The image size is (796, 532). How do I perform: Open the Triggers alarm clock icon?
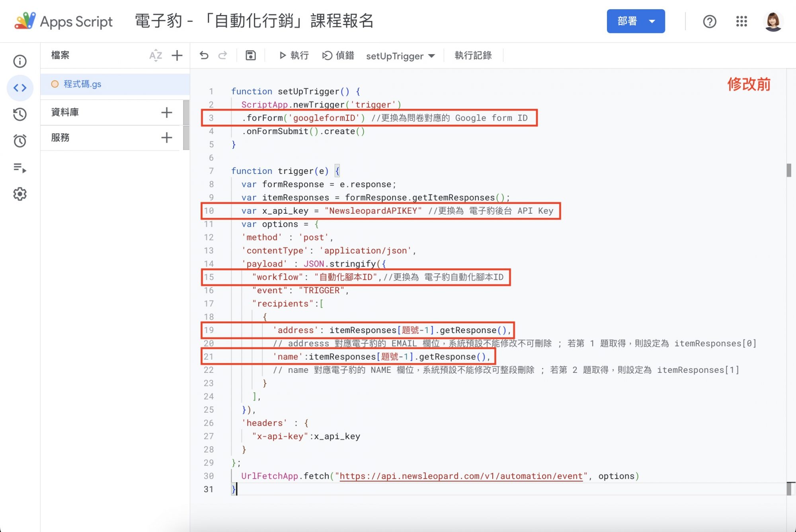(20, 140)
